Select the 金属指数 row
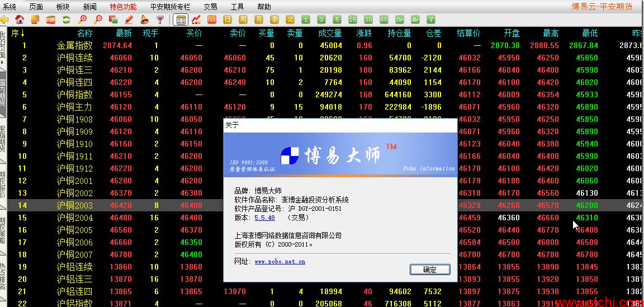This screenshot has width=644, height=307. [x=325, y=45]
